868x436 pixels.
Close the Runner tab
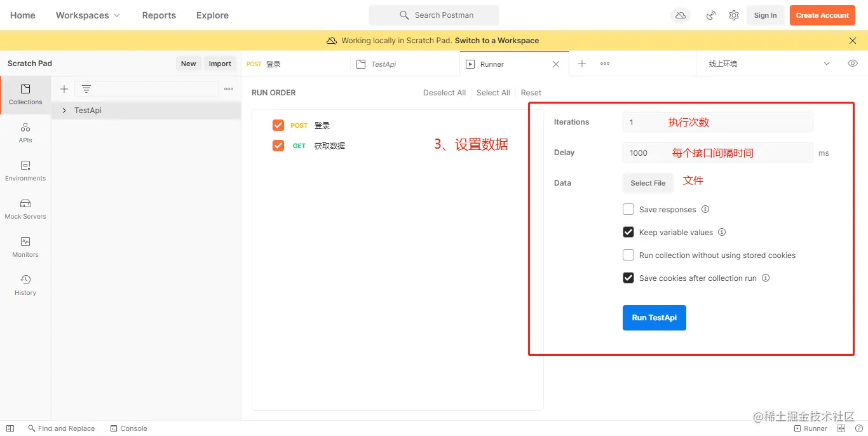pyautogui.click(x=556, y=64)
